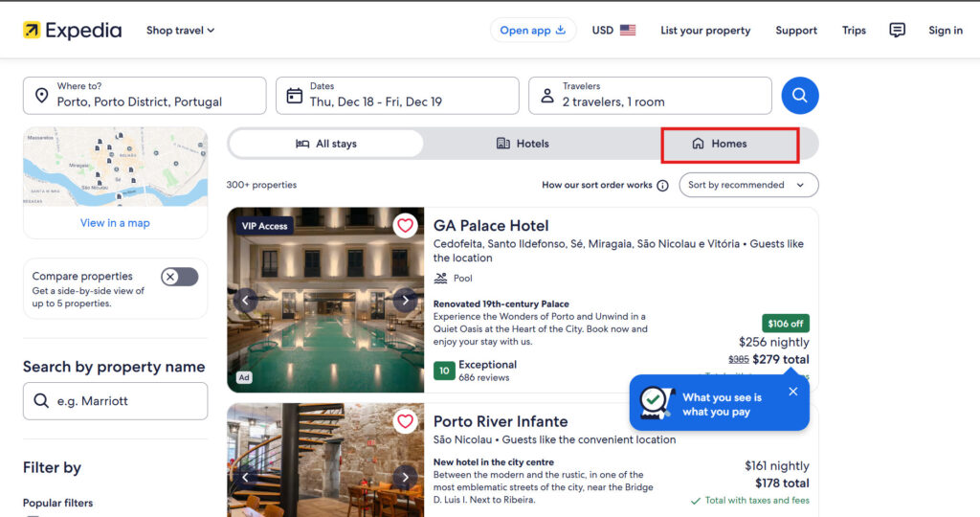
Task: Click the blue search magnifier button
Action: pos(800,96)
